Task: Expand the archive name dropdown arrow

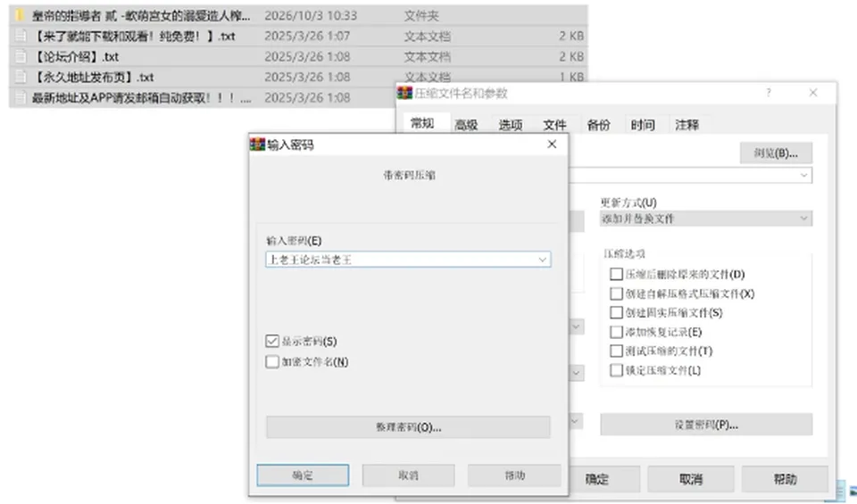Action: (803, 175)
